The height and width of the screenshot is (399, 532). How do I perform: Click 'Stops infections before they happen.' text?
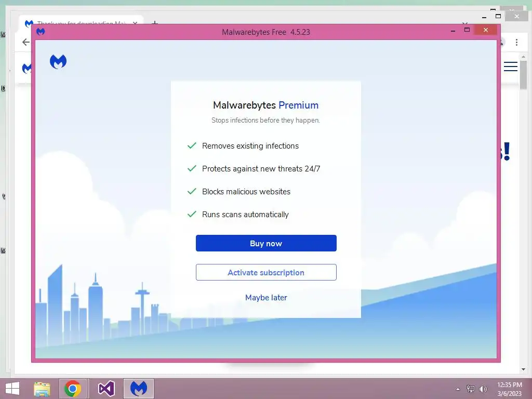pos(265,120)
